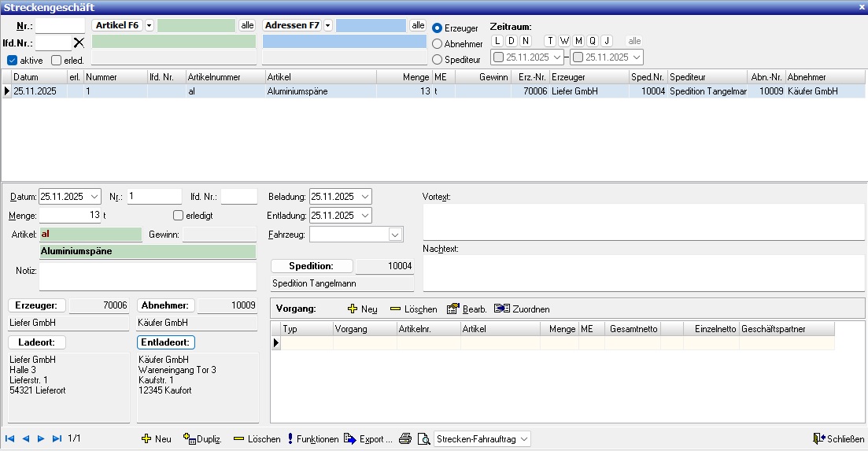868x451 pixels.
Task: Open print preview magnifier icon
Action: coord(423,439)
